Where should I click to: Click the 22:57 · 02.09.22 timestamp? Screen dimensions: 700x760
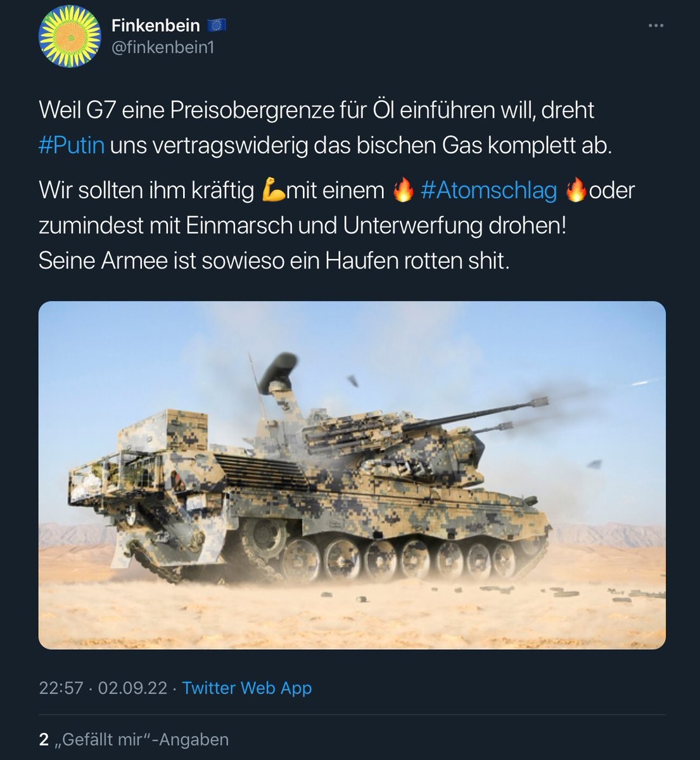pyautogui.click(x=103, y=688)
